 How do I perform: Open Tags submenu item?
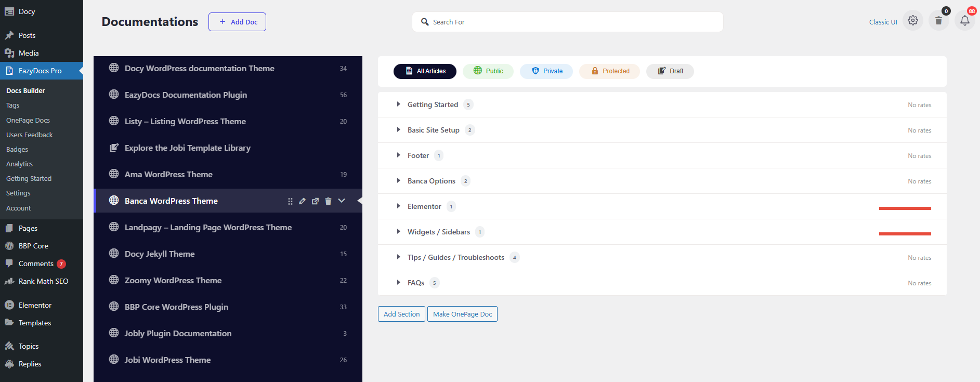[x=12, y=106]
